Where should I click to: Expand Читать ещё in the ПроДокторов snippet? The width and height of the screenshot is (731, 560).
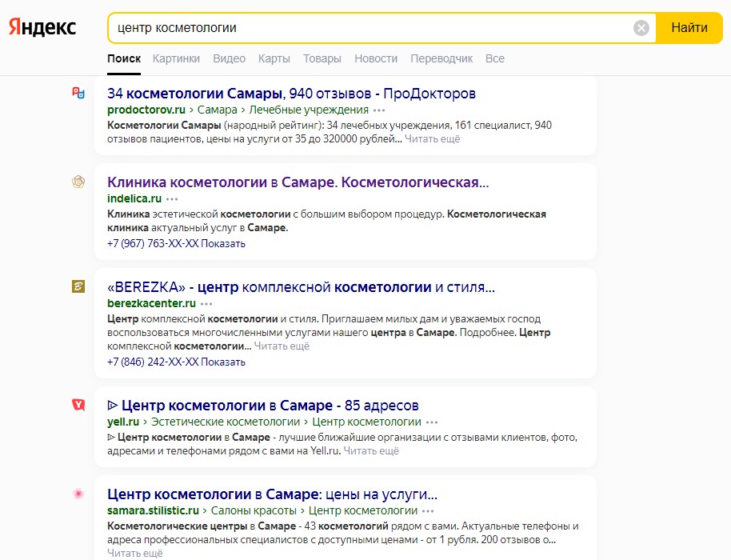tap(432, 139)
